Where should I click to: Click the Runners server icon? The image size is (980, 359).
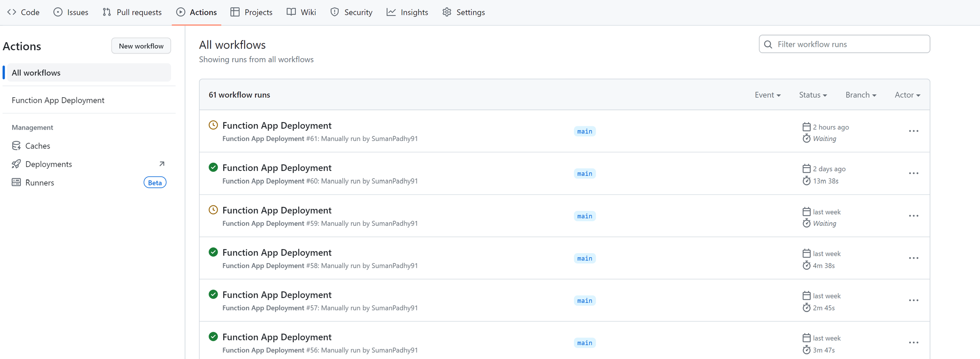coord(16,182)
